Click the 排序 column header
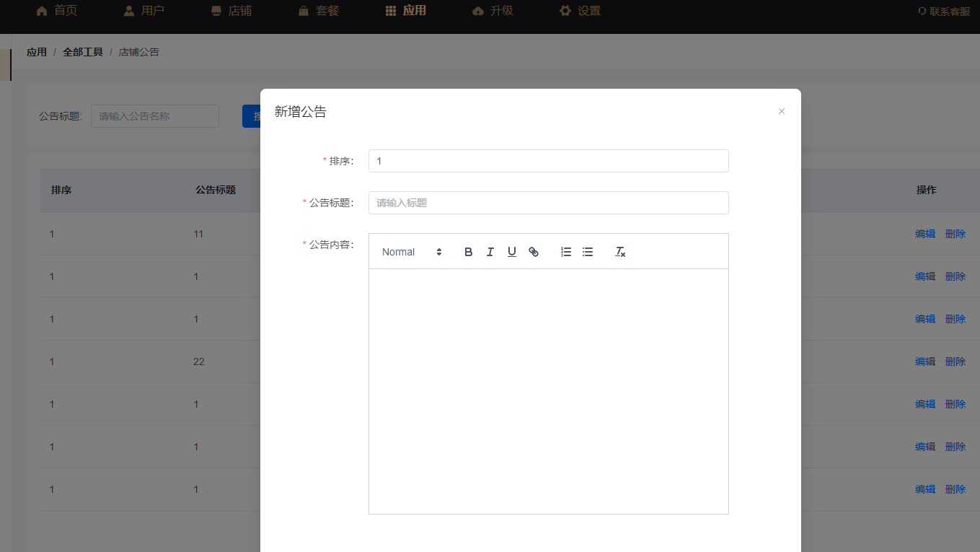980x552 pixels. (61, 190)
